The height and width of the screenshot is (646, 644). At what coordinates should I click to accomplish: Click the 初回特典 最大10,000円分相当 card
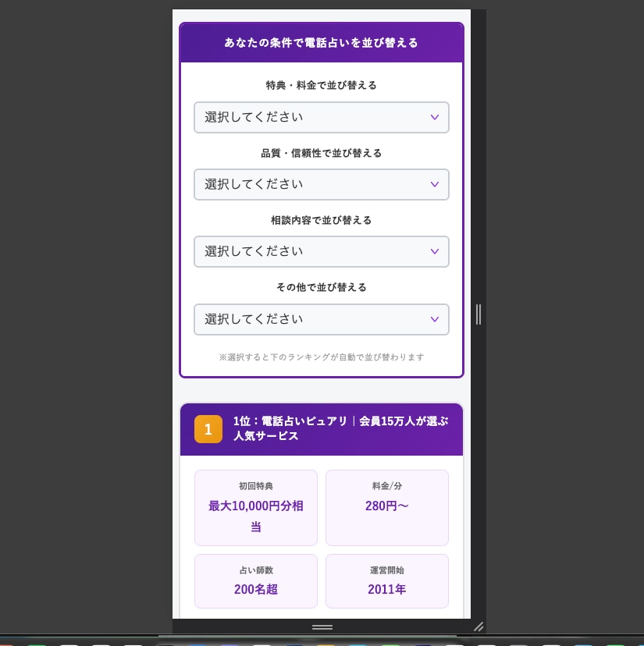[255, 508]
